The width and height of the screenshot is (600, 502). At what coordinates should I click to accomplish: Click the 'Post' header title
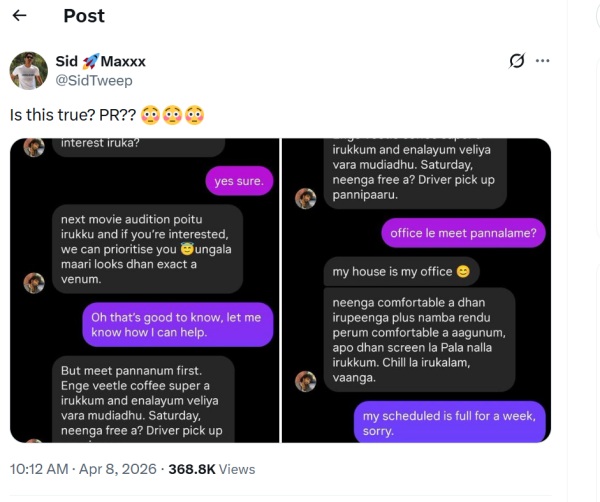point(84,16)
